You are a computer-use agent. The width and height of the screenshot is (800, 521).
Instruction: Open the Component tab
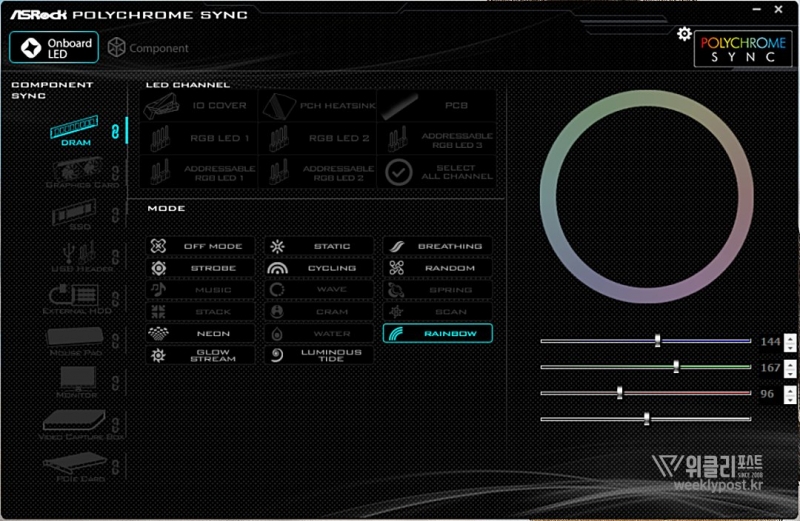pos(147,48)
